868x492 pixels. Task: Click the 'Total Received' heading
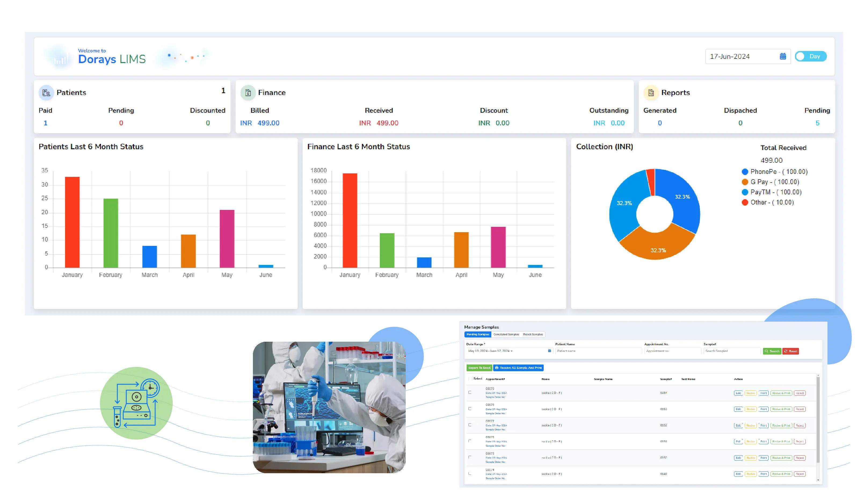[783, 148]
